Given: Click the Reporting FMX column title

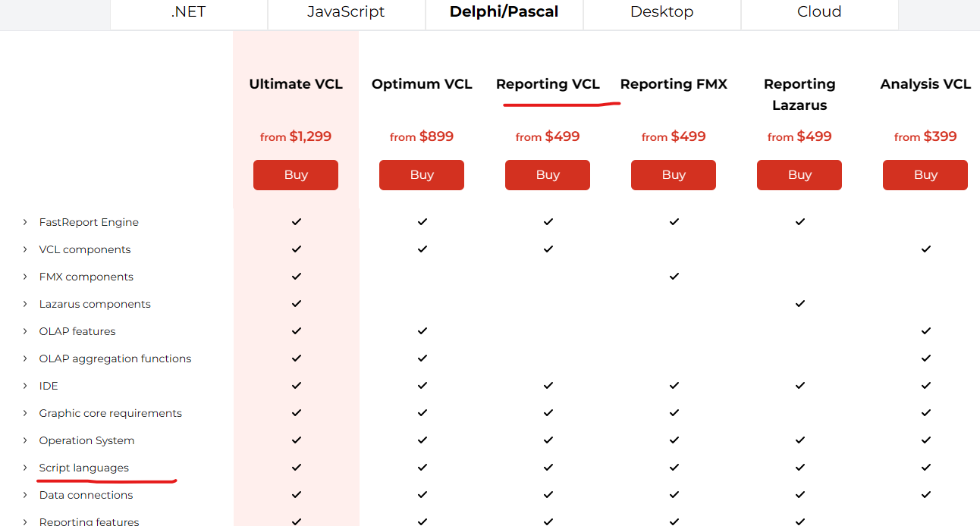Looking at the screenshot, I should [674, 84].
